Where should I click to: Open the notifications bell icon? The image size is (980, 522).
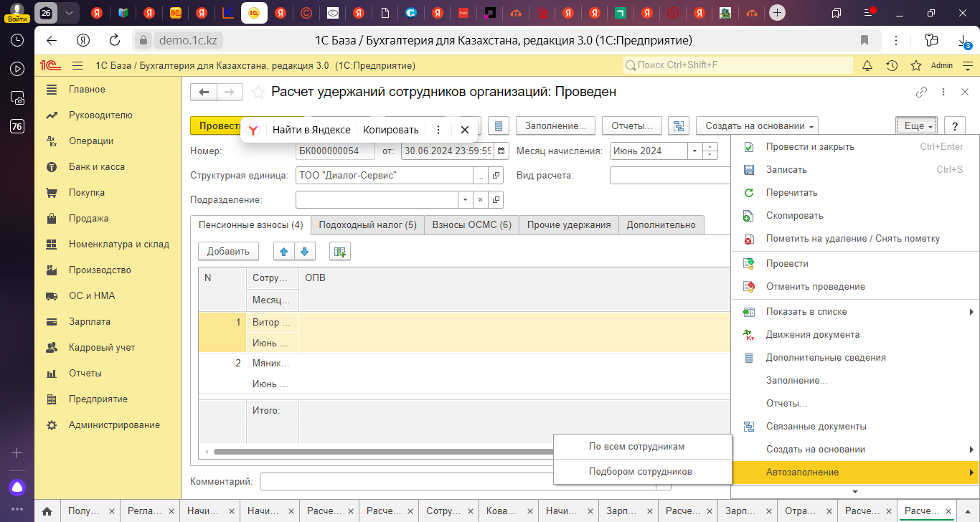point(867,65)
